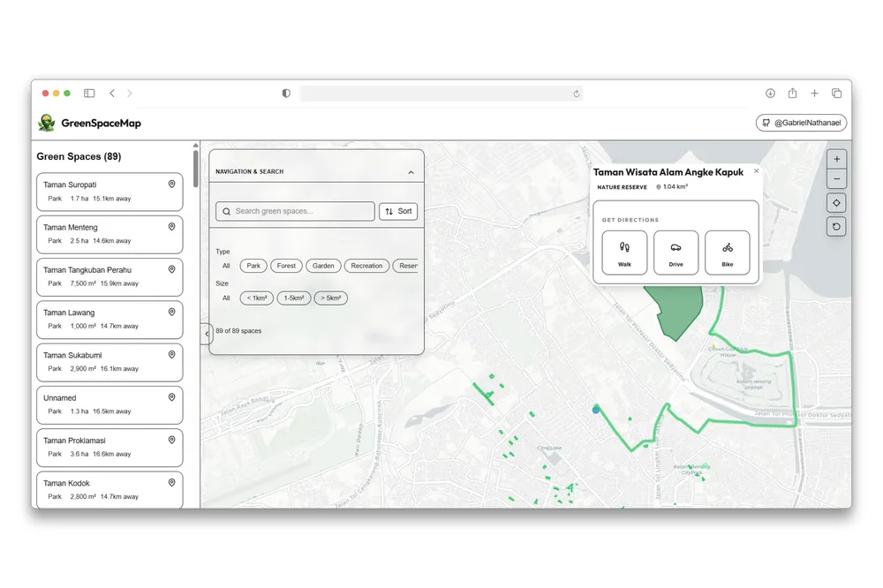Viewport: 883px width, 588px height.
Task: Zoom out on the map
Action: tap(836, 178)
